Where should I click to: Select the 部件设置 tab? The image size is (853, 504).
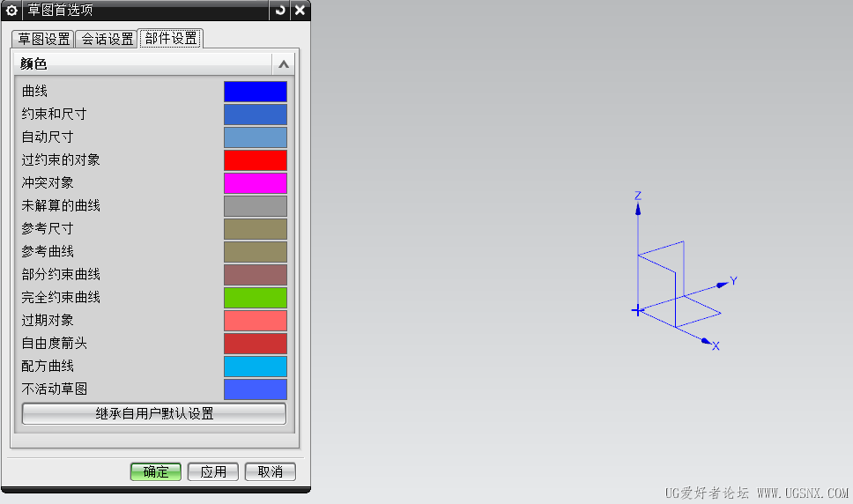(171, 38)
